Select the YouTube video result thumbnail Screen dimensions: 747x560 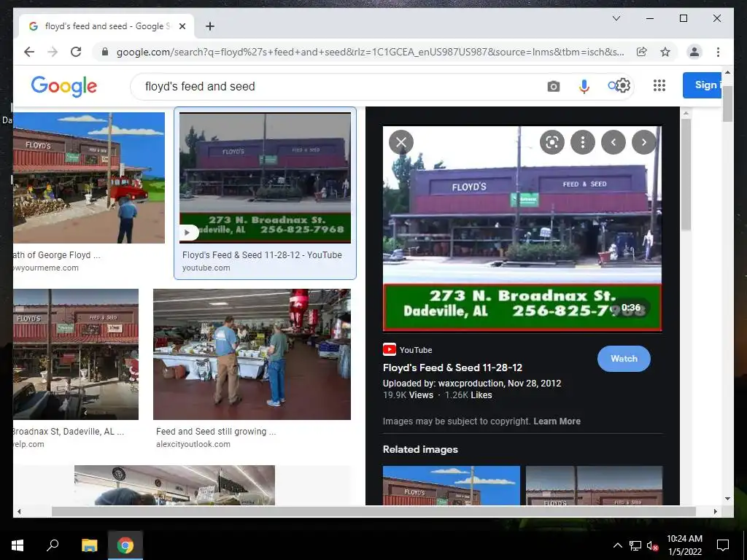[x=265, y=178]
